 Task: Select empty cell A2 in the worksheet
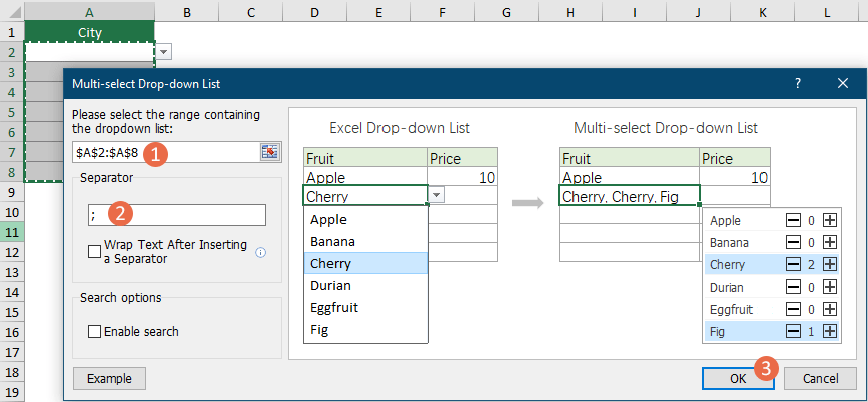[x=90, y=52]
